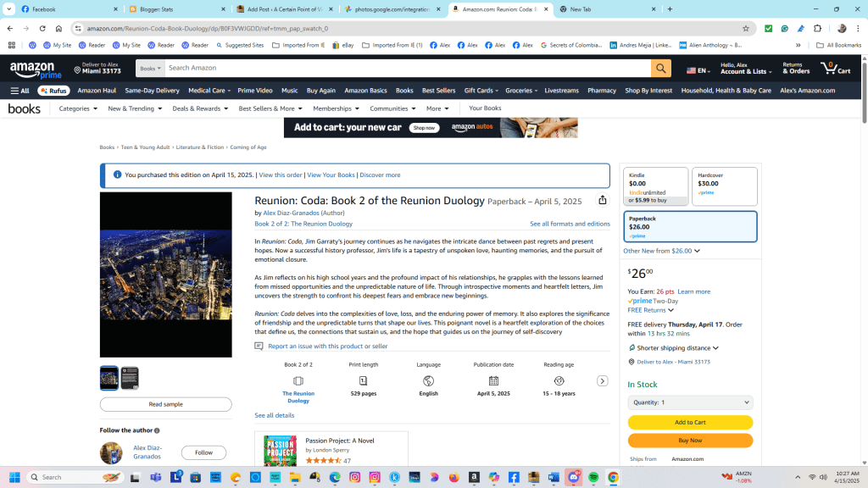
Task: Open Spotify from the Windows taskbar
Action: tap(593, 477)
